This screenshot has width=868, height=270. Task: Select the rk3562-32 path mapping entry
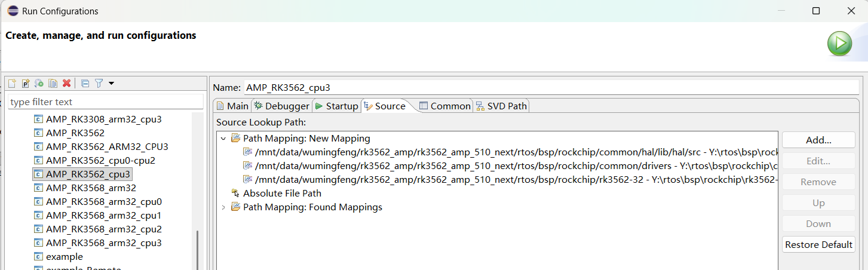(514, 180)
